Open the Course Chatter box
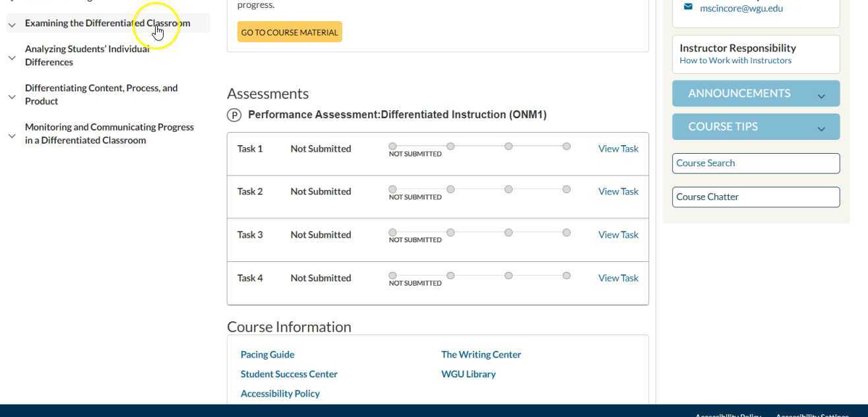 [x=755, y=197]
